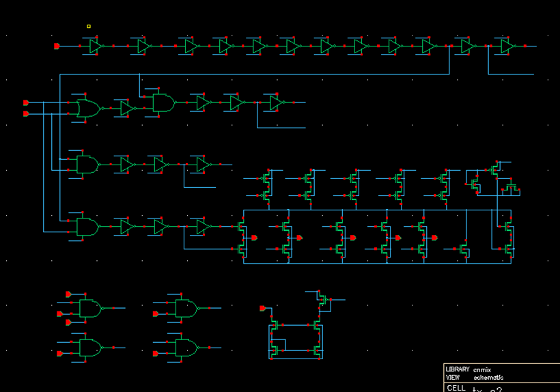This screenshot has height=392, width=560.
Task: Select the OR gate in the second row
Action: click(x=87, y=109)
